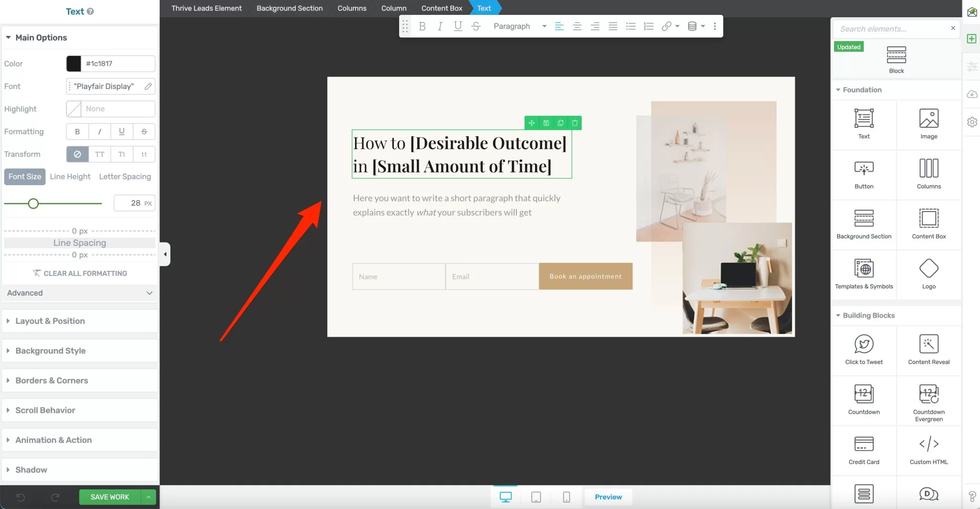Select Background Section breadcrumb

point(290,8)
